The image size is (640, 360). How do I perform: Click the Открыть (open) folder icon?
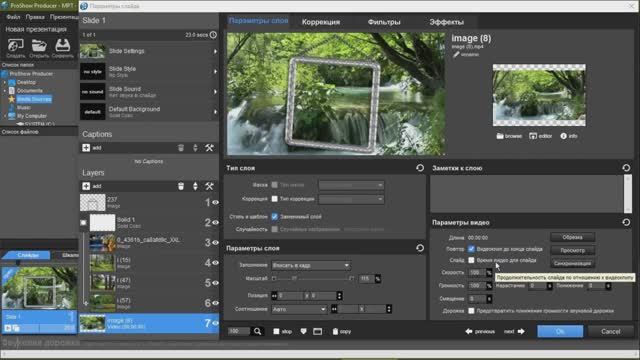[x=39, y=45]
